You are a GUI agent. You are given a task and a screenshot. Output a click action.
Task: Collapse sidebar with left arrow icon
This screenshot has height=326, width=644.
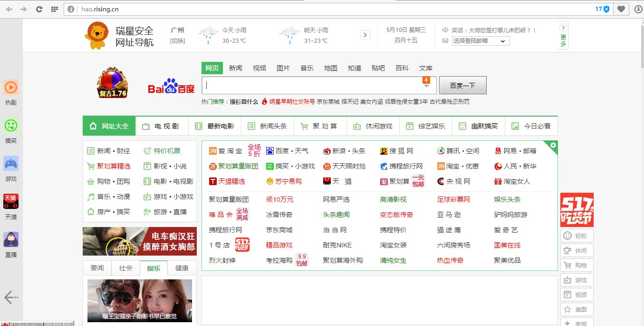click(11, 297)
